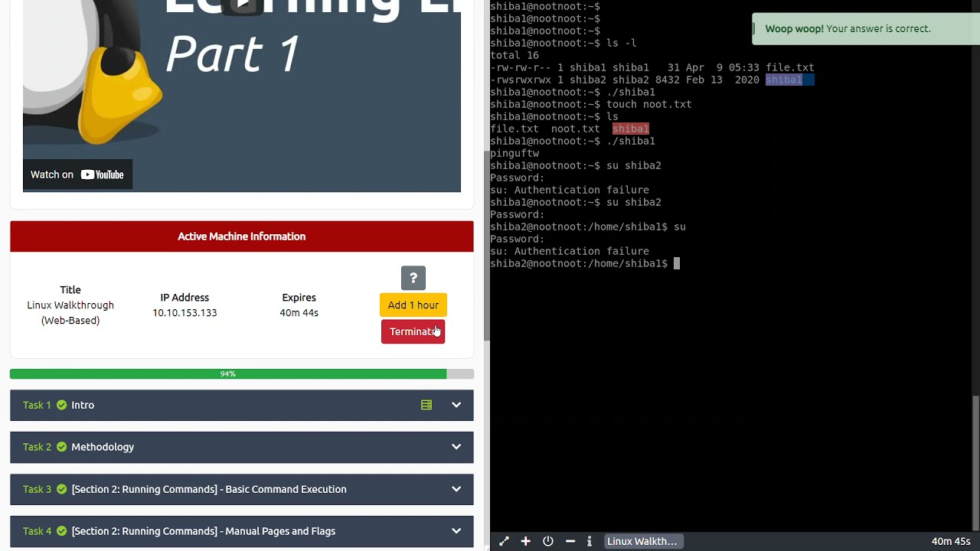Click green checkmark on Task 2
This screenshot has height=551, width=980.
pos(62,447)
